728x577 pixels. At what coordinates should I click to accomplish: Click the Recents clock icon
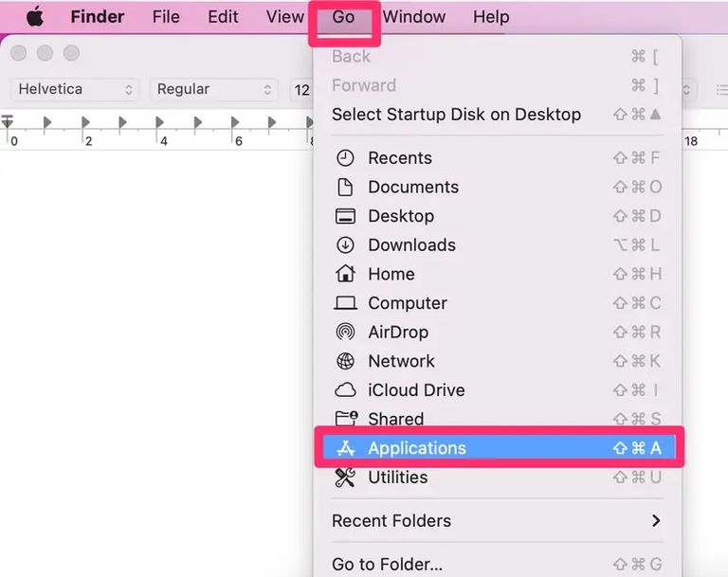(346, 158)
